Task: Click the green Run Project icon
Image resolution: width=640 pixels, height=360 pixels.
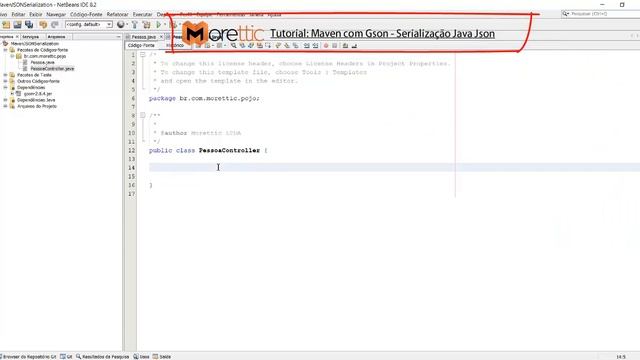Action: (158, 25)
